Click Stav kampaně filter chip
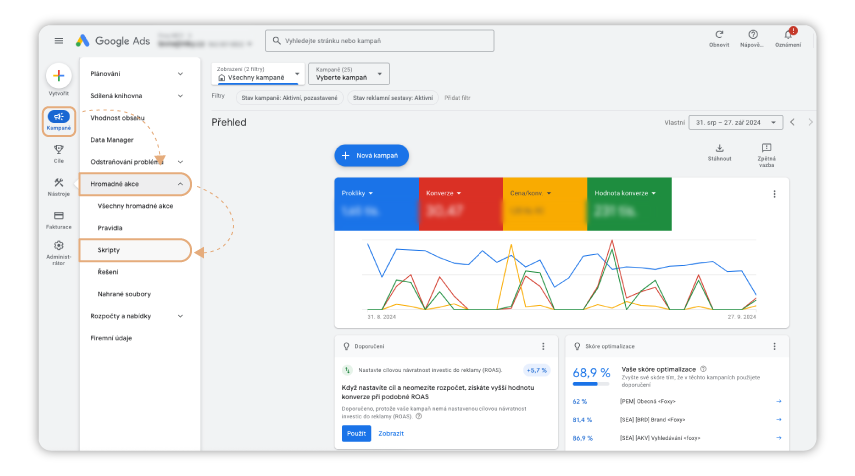Image resolution: width=855 pixels, height=476 pixels. pos(289,98)
